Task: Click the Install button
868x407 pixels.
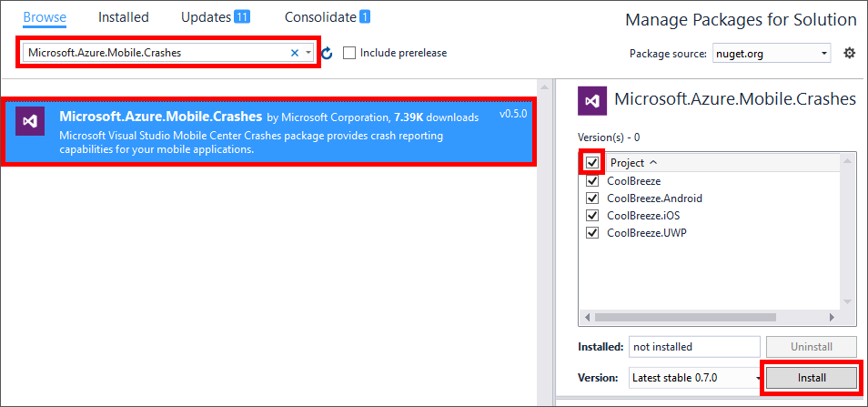Action: (811, 377)
